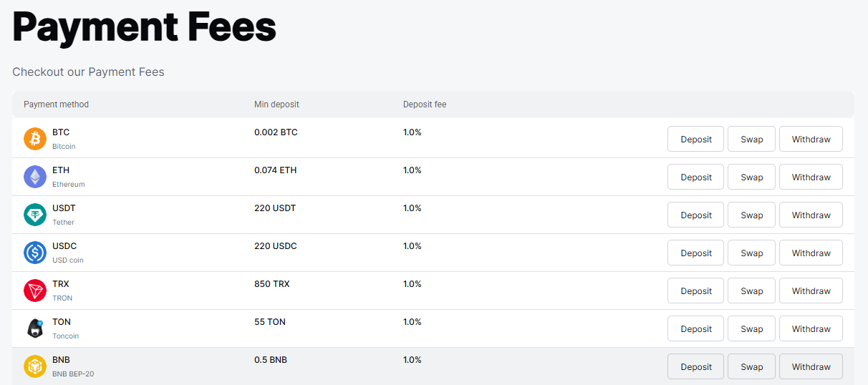Swap TRX via its Swap button
The height and width of the screenshot is (385, 868).
(751, 291)
